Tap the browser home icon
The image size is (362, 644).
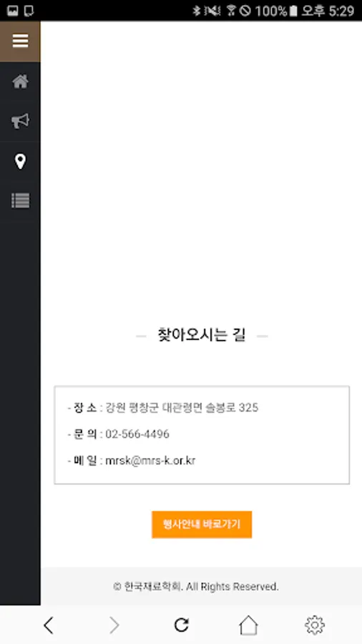tap(248, 625)
